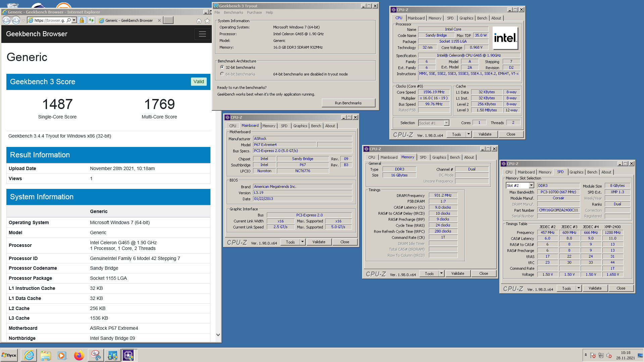Click Run Benchmarks button
The width and height of the screenshot is (644, 362).
pyautogui.click(x=348, y=103)
